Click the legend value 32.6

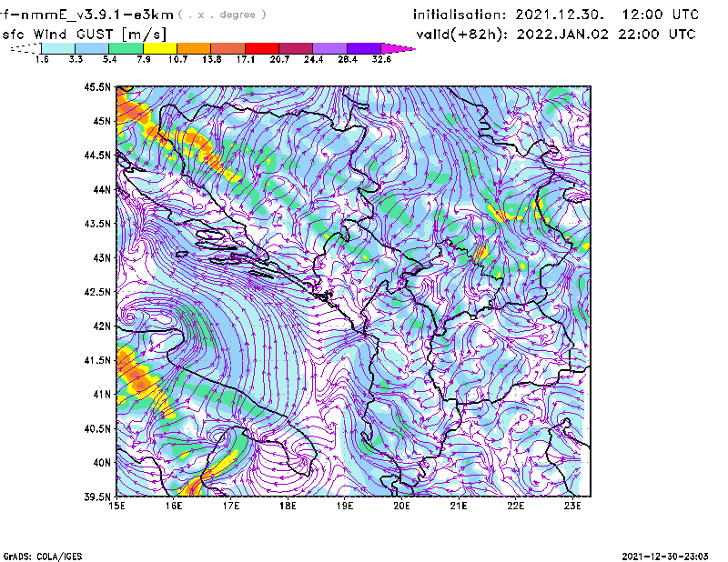click(381, 59)
